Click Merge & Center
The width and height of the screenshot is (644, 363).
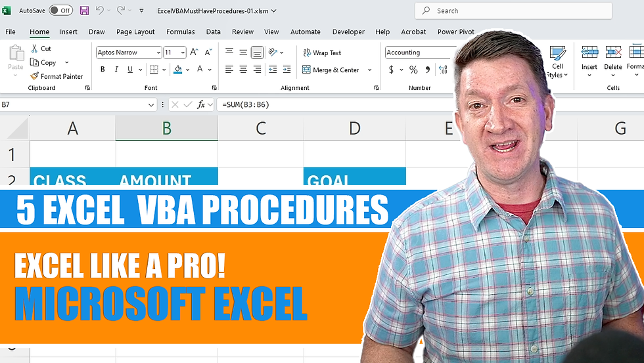(x=331, y=70)
